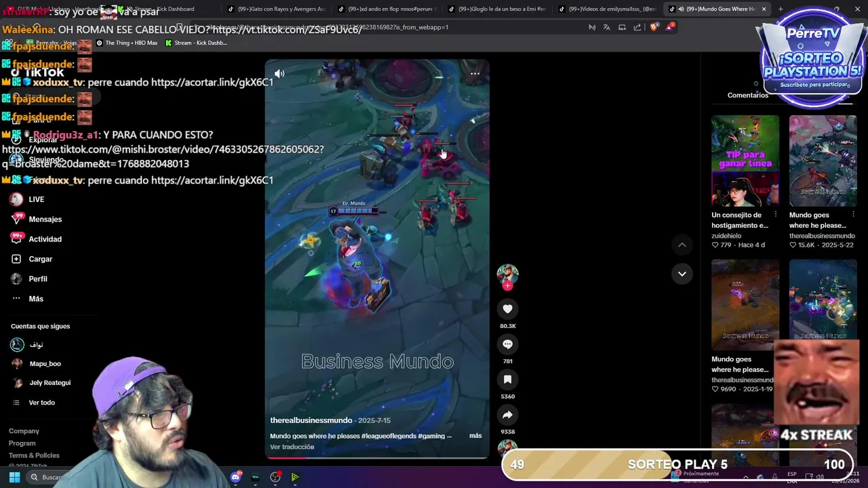This screenshot has height=488, width=868.
Task: Switch to the Comentarios tab
Action: [748, 95]
